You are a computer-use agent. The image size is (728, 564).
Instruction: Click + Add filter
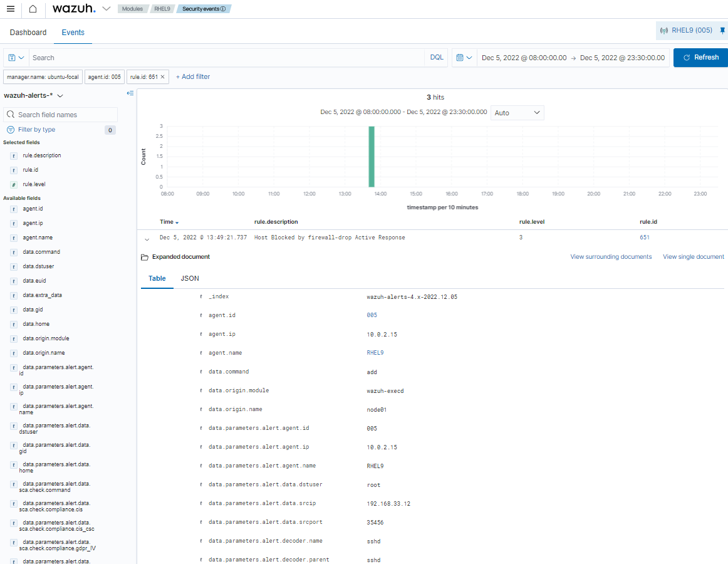pos(193,76)
